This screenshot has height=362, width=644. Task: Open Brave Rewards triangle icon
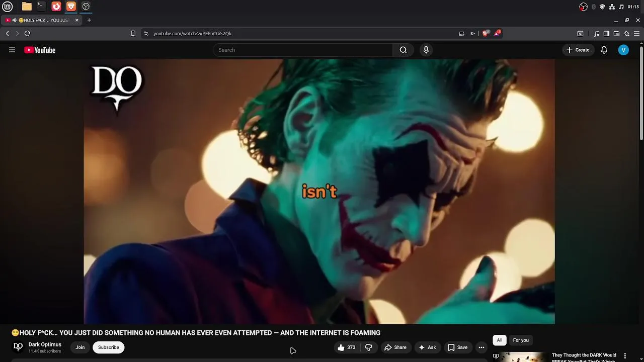(497, 33)
